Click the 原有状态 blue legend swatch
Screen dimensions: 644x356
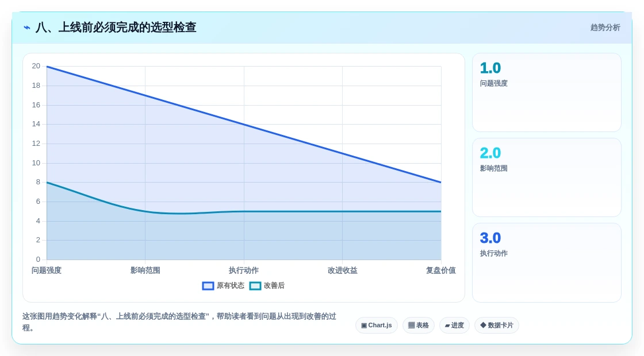pos(208,286)
